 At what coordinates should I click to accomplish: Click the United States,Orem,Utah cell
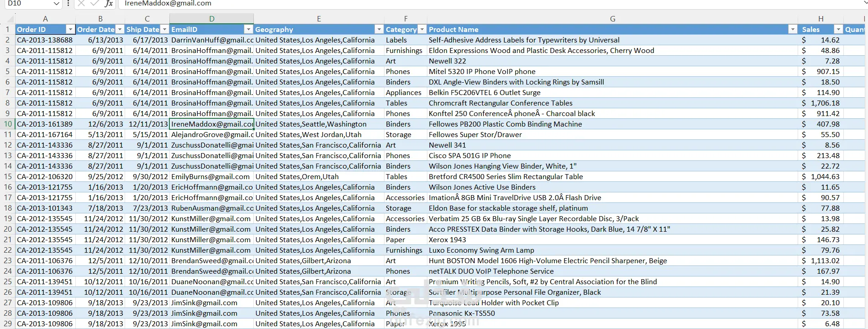click(319, 176)
